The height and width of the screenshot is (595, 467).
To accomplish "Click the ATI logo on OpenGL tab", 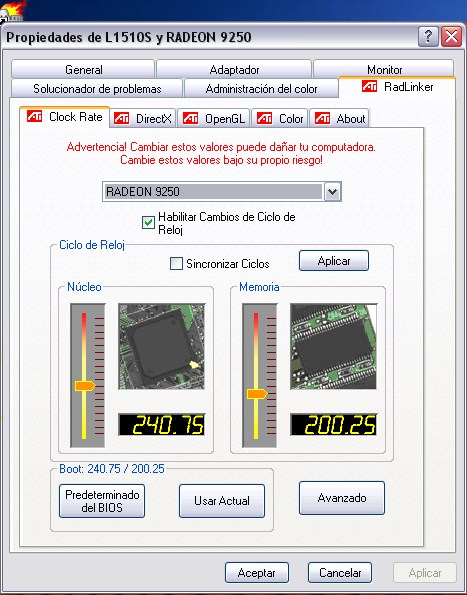I will click(x=190, y=118).
